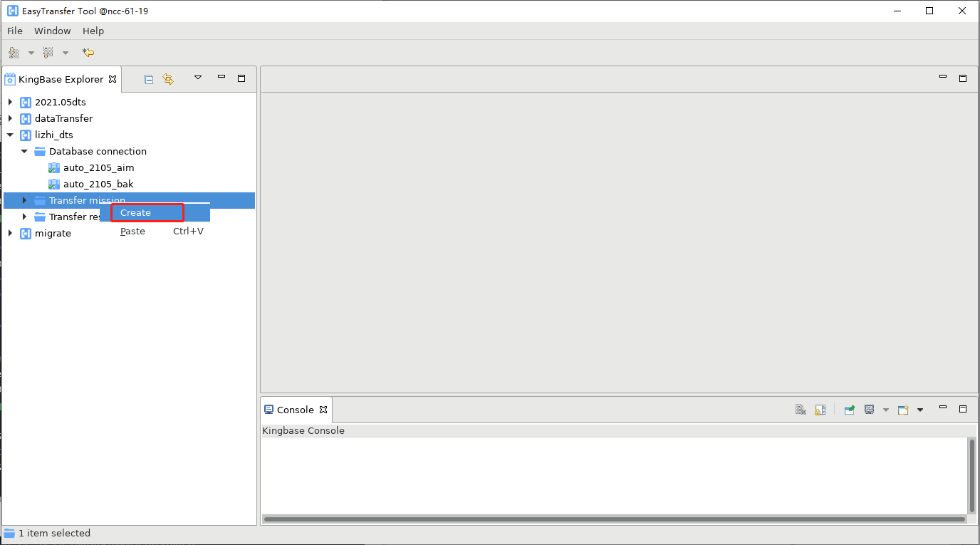Click the Console vertical scrollbar

[x=971, y=475]
